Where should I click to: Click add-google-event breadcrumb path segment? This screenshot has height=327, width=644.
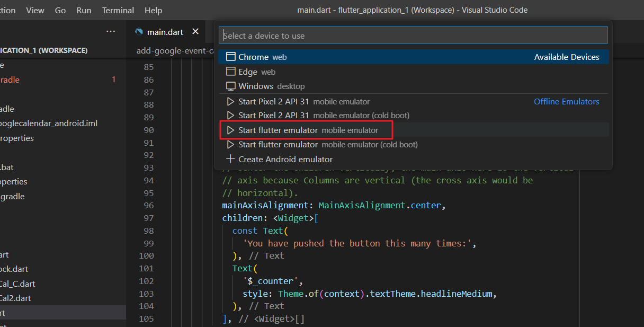tap(175, 51)
